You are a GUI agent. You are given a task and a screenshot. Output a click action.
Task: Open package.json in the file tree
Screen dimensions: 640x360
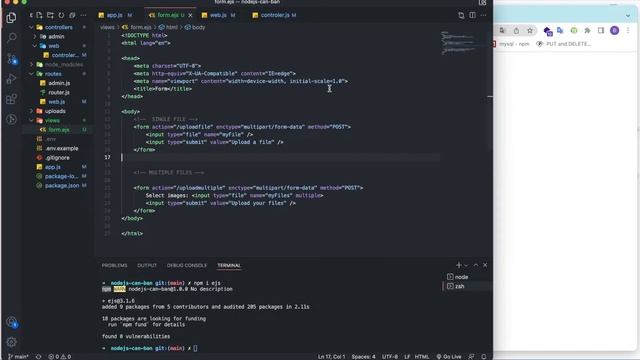click(62, 185)
